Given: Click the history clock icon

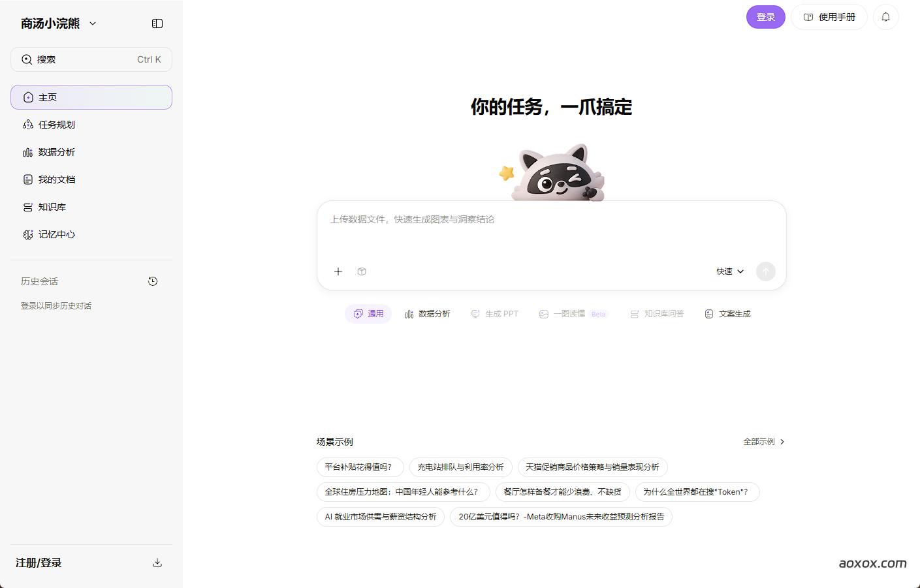Looking at the screenshot, I should [x=153, y=281].
